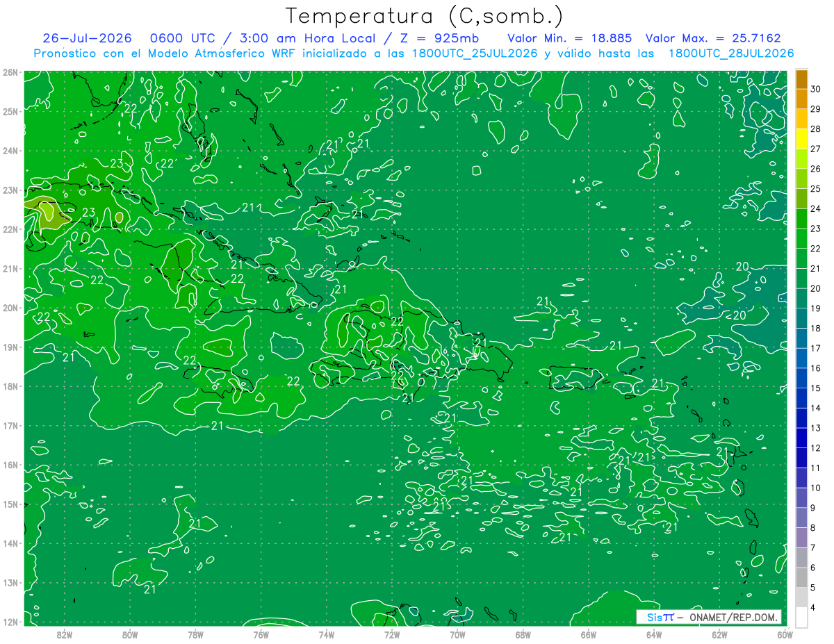Click legend value label '17'
The height and width of the screenshot is (644, 834).
816,348
